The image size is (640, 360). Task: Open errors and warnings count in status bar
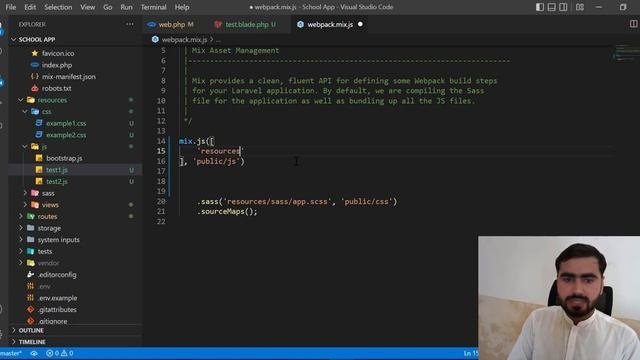[60, 353]
